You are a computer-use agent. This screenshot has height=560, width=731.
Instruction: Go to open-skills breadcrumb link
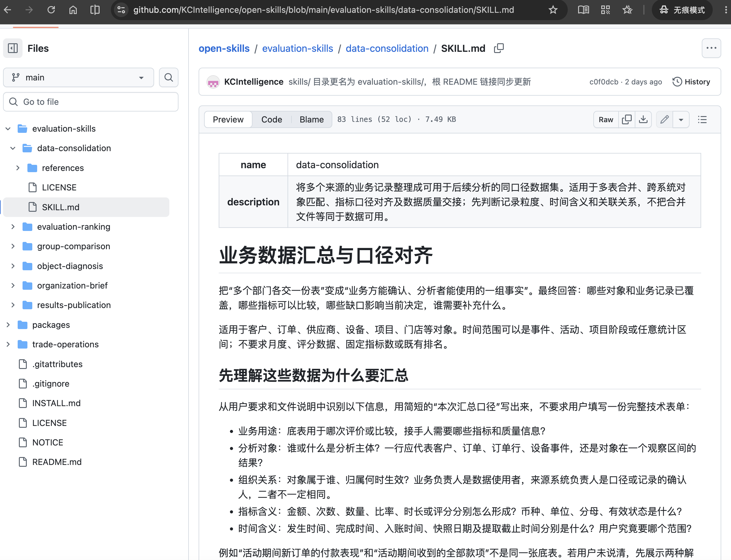point(224,48)
